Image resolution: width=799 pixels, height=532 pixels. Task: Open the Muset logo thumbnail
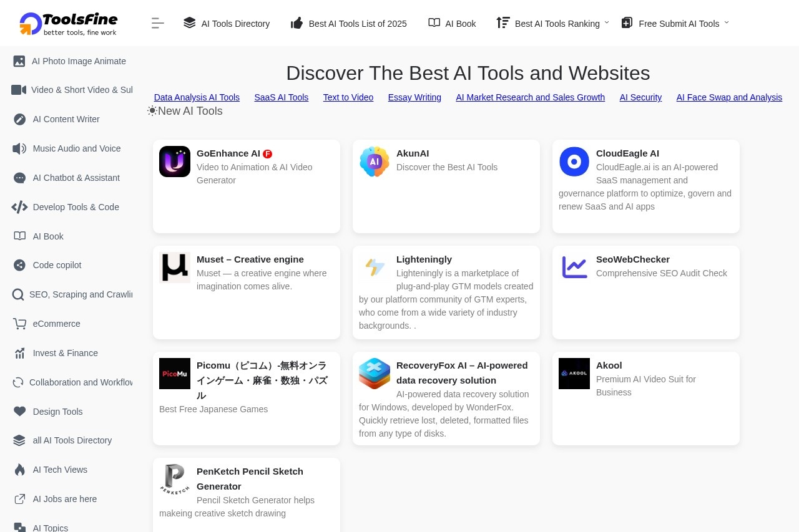coord(175,268)
